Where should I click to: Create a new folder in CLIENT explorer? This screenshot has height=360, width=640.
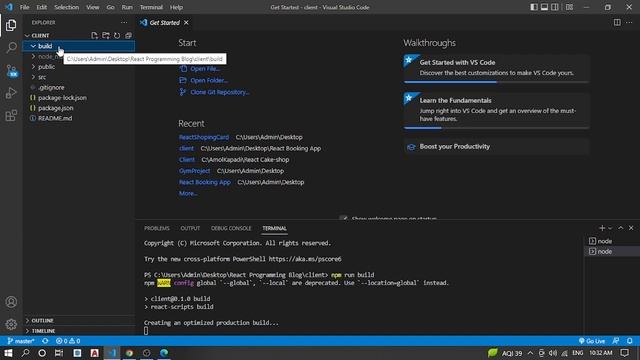click(106, 36)
